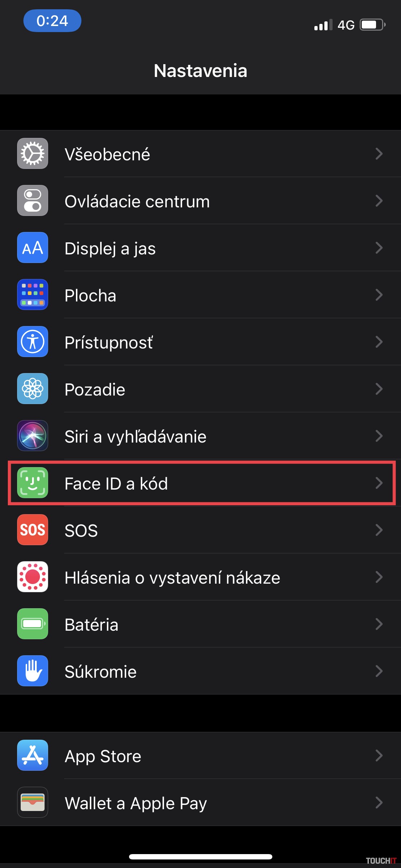Open the Hlásenia o vystavení nákaze label

click(172, 578)
